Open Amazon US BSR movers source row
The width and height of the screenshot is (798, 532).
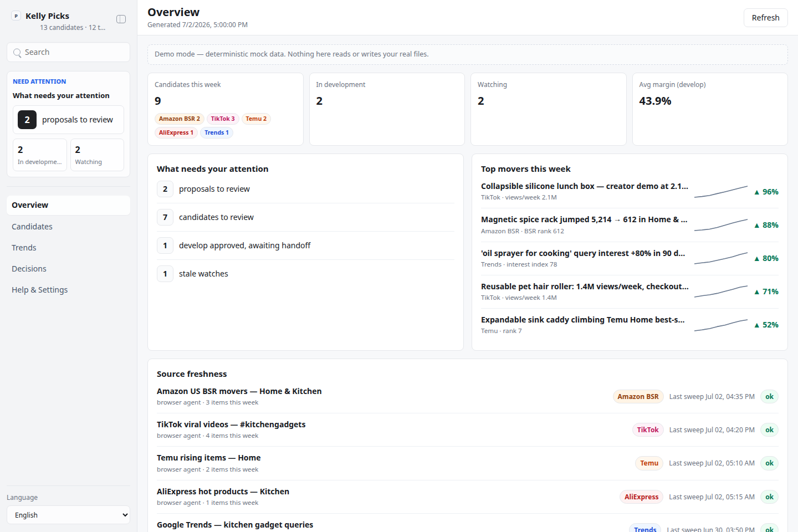pos(468,396)
